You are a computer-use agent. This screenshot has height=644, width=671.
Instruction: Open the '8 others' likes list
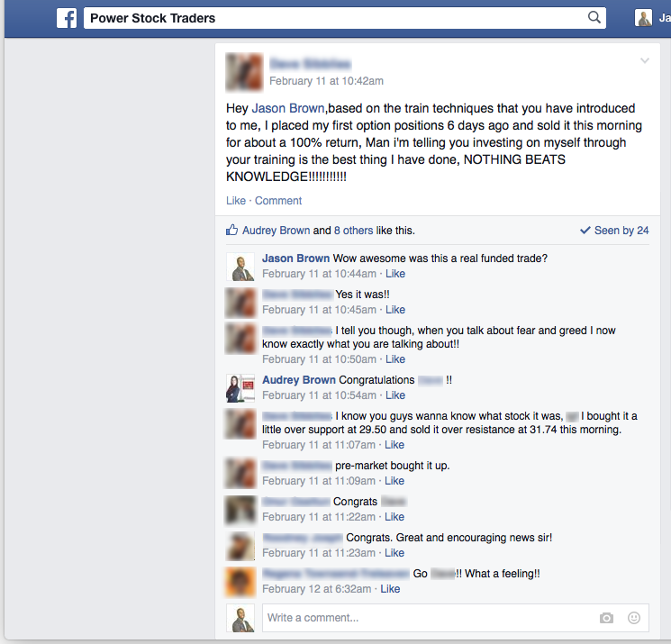[353, 231]
